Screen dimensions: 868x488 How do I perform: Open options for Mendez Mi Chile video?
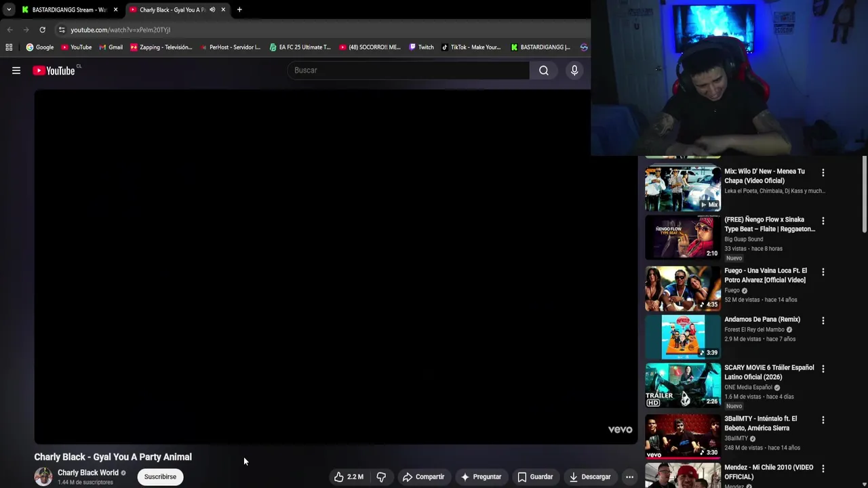823,468
